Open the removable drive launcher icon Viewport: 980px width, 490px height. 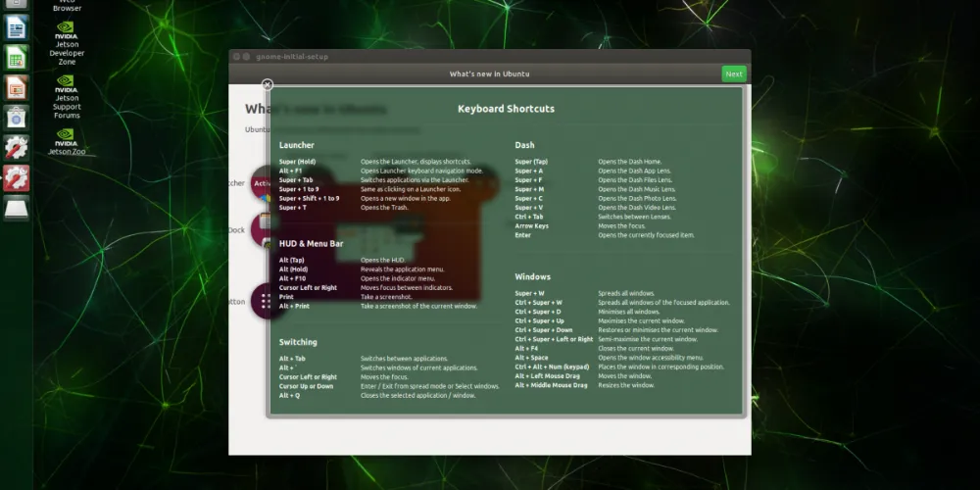tap(17, 209)
